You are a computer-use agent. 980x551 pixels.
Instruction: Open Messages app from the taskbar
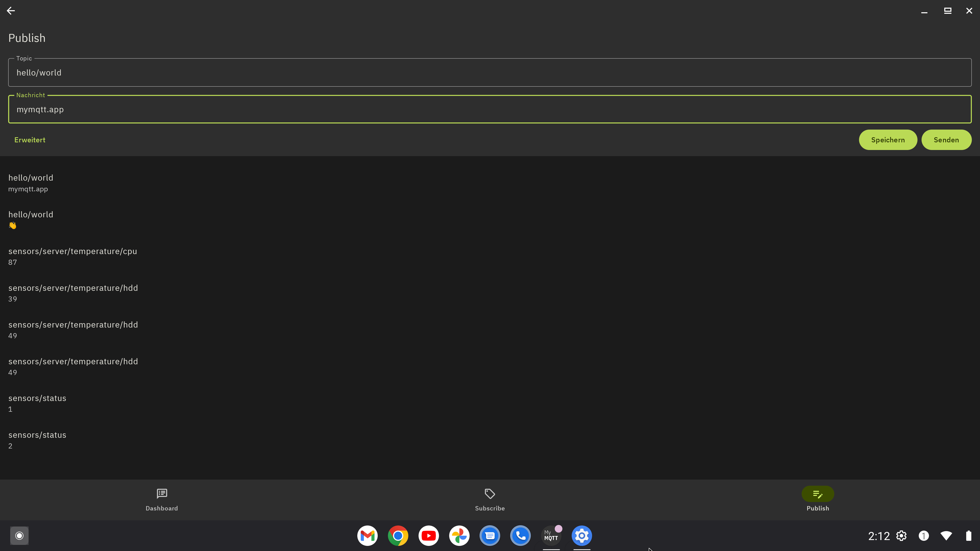(x=490, y=535)
